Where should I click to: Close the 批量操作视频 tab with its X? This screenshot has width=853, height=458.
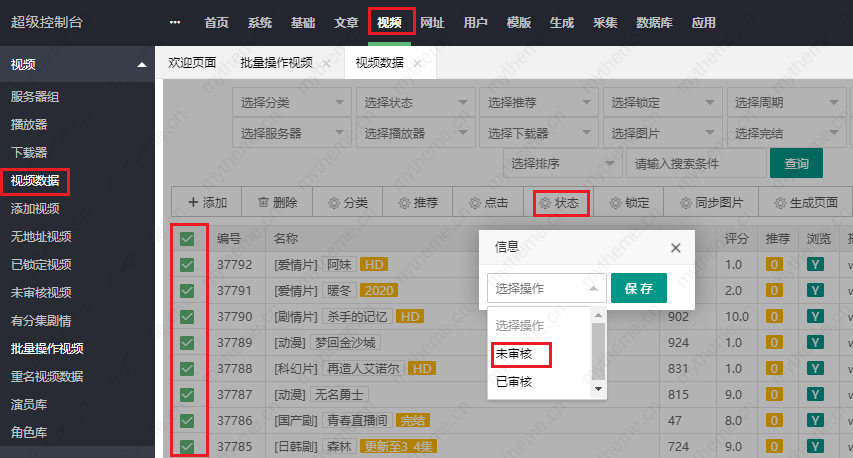326,63
